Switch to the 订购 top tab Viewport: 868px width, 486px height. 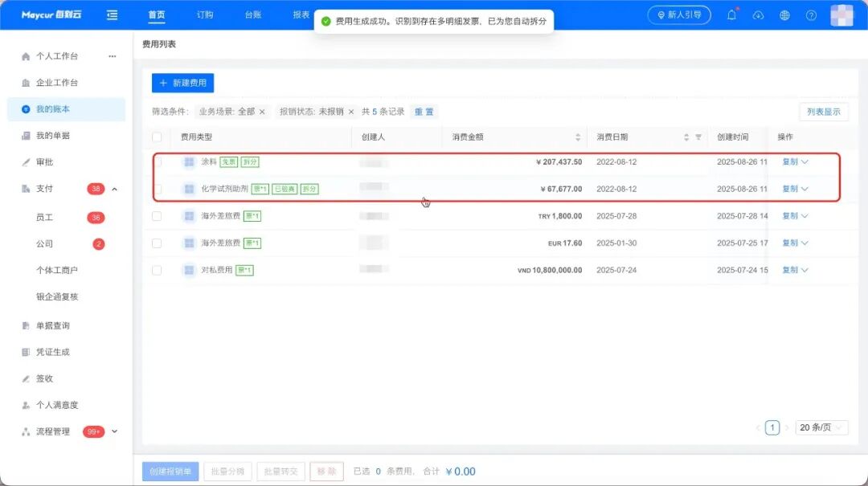[x=205, y=15]
